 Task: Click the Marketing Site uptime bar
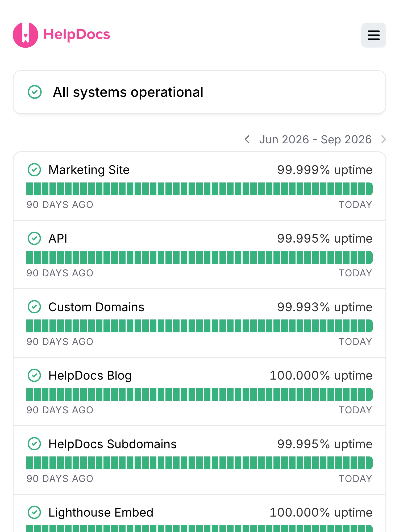(199, 189)
